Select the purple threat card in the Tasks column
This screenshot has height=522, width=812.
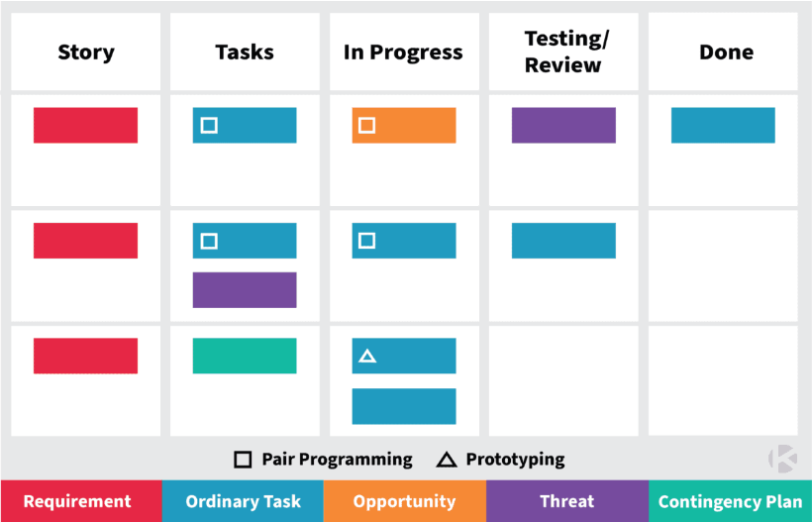[245, 290]
